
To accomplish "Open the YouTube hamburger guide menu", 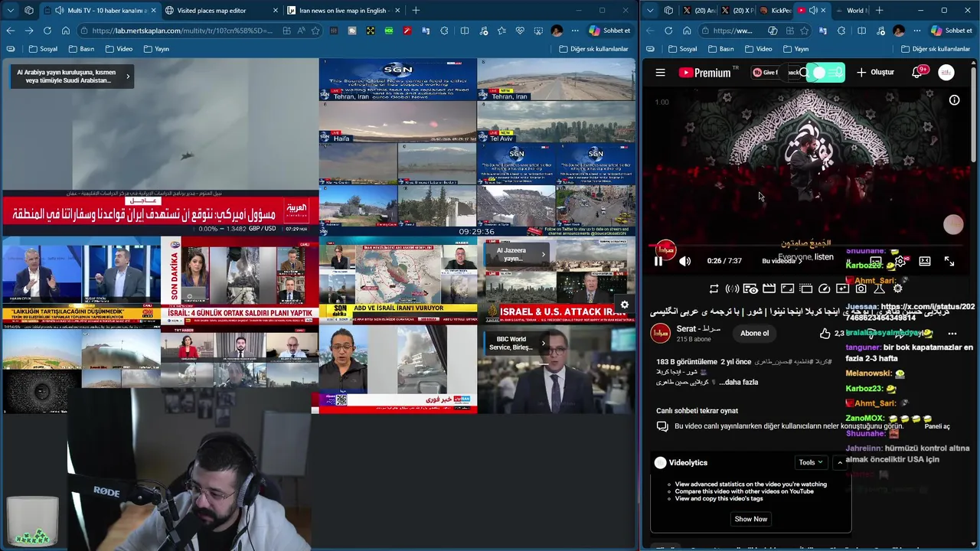I will [660, 73].
